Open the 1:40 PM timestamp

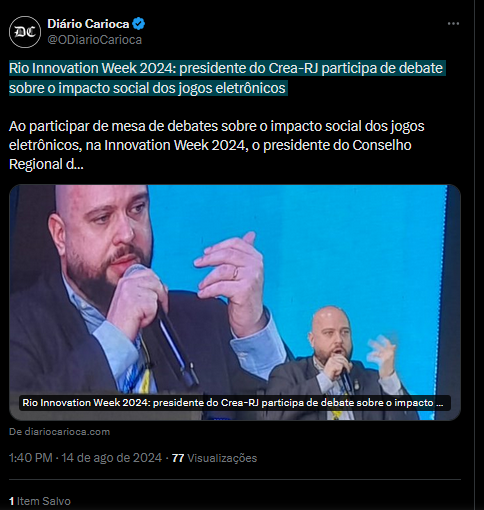tap(31, 458)
